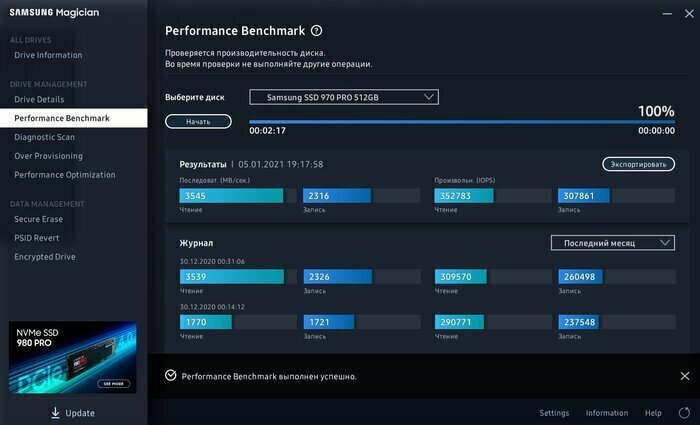Expand the Последний месяц period dropdown
The width and height of the screenshot is (700, 425).
click(x=613, y=243)
